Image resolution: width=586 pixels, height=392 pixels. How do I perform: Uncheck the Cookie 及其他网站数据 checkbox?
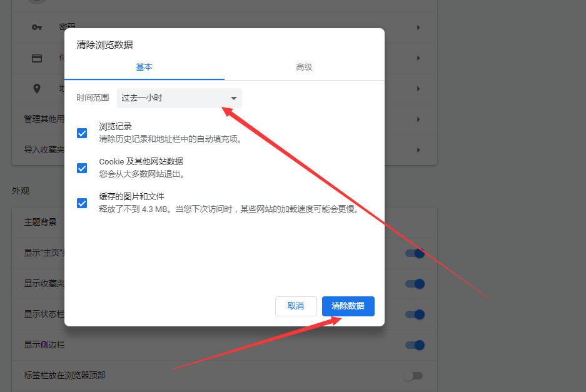coord(81,168)
